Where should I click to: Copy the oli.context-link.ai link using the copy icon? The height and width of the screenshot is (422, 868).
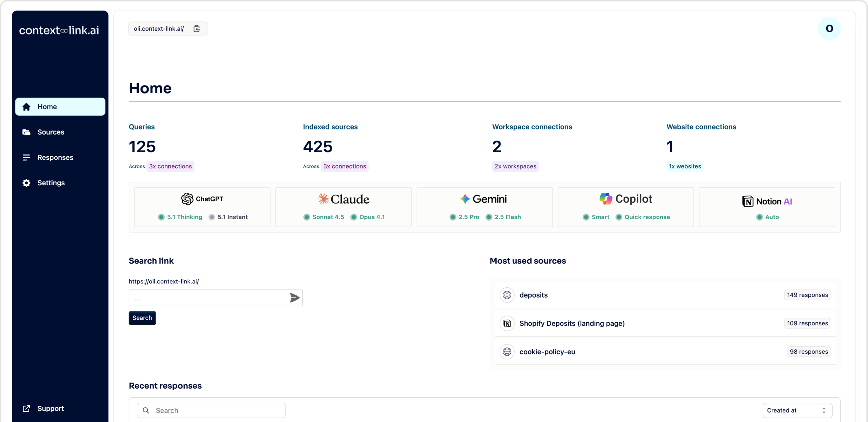pos(197,28)
